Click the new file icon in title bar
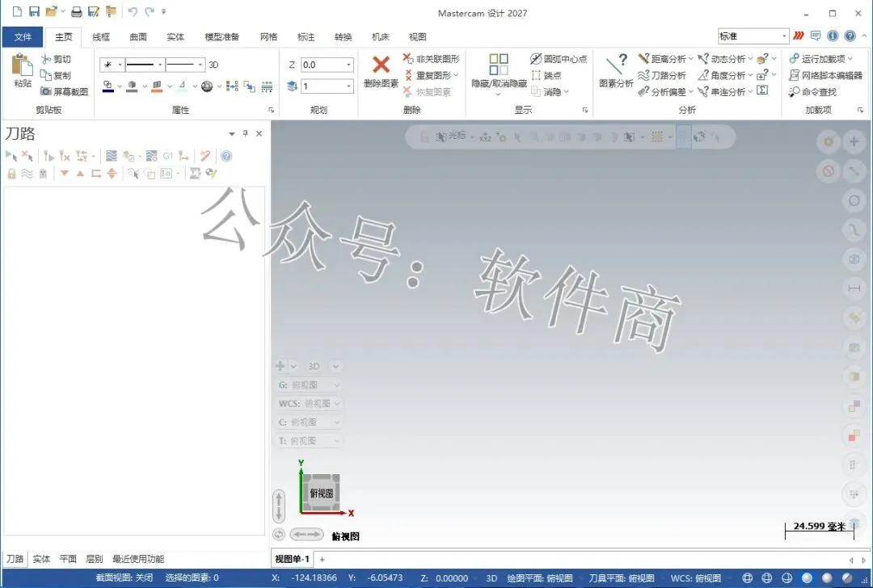Screen dimensions: 873x588 17,11
